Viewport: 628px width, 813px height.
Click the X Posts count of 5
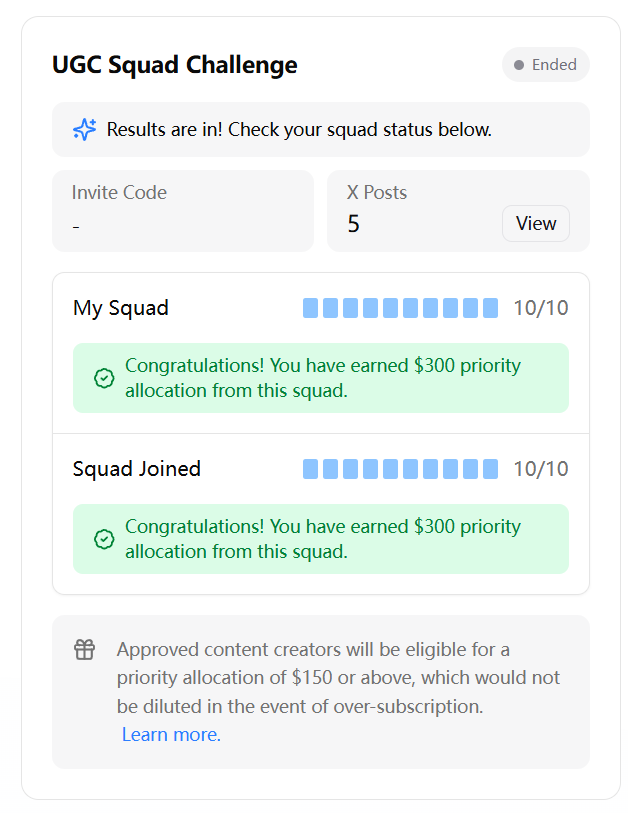[x=354, y=224]
